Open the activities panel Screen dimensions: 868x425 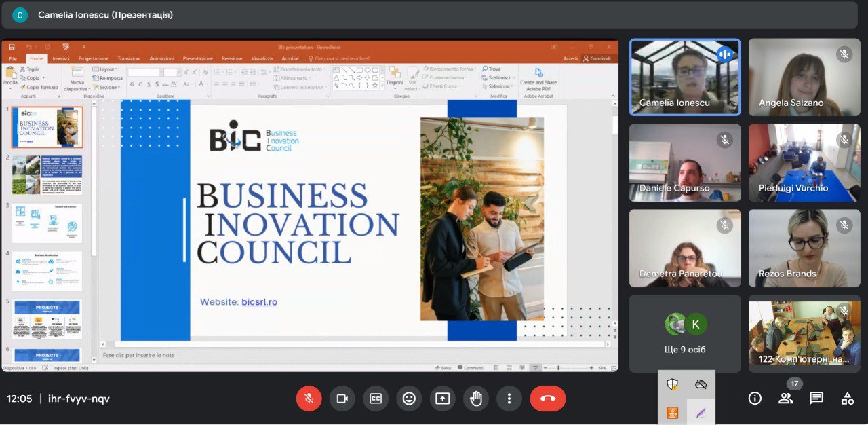(x=848, y=399)
